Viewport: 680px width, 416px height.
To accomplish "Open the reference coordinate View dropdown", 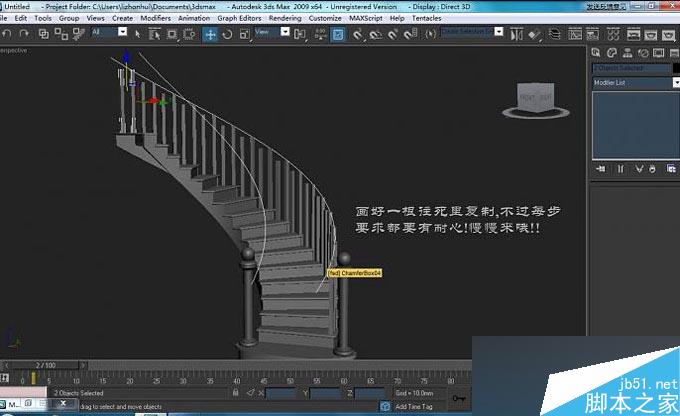I will pyautogui.click(x=285, y=32).
